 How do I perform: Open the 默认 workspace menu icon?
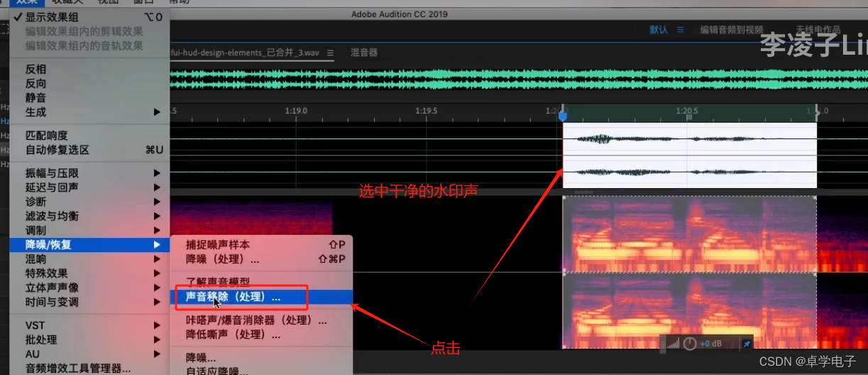(x=680, y=30)
